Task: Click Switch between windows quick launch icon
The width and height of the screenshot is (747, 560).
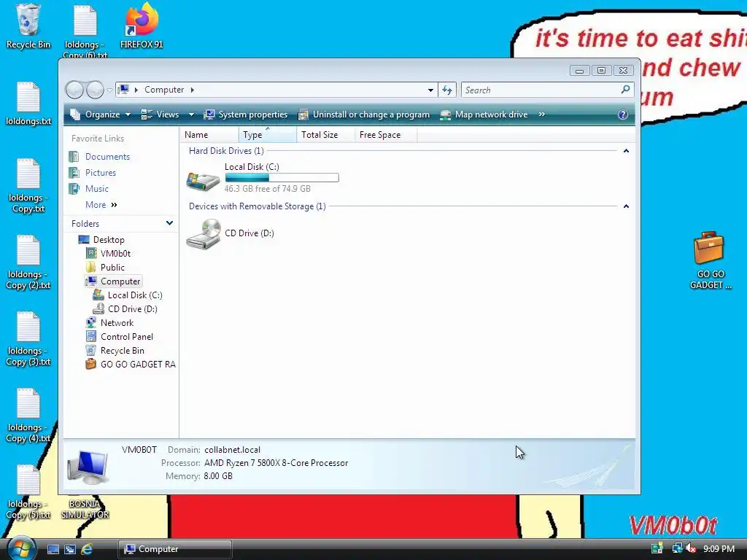Action: coord(70,549)
